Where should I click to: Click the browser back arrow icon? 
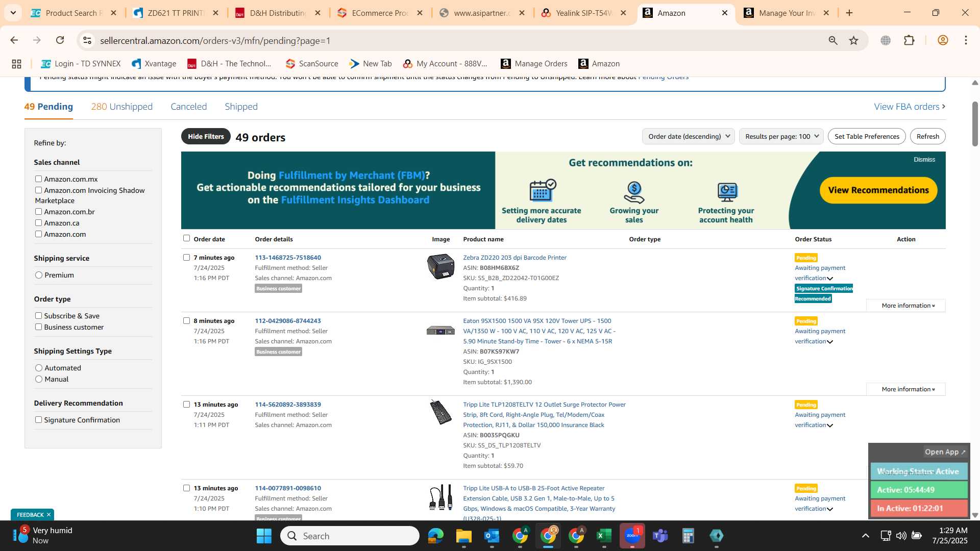[14, 40]
